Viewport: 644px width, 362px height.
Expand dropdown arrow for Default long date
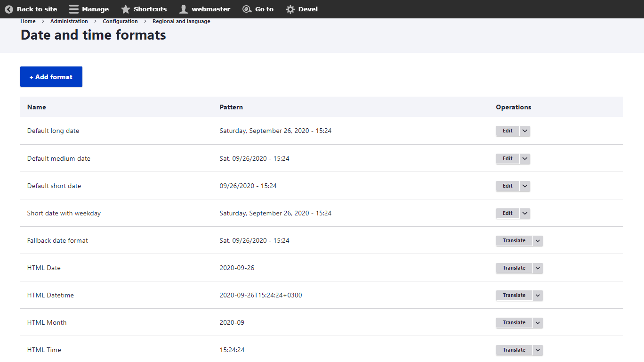tap(525, 131)
